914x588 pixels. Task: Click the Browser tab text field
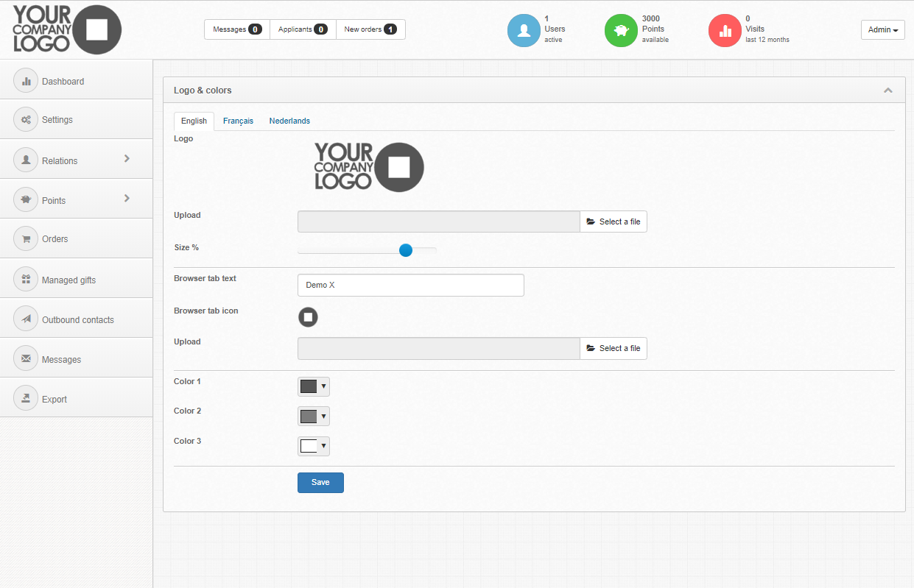coord(410,285)
